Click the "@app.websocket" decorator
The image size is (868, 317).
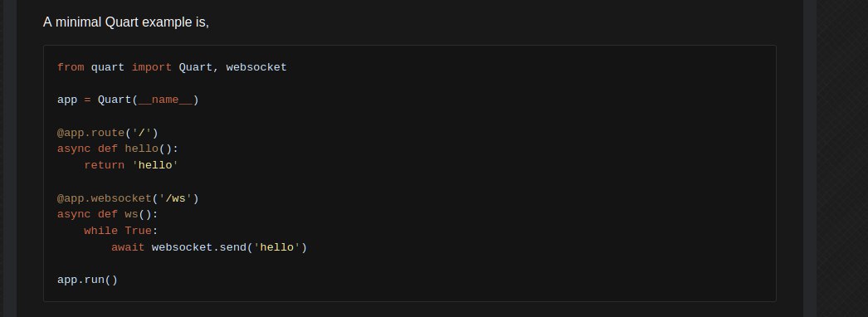click(x=104, y=198)
